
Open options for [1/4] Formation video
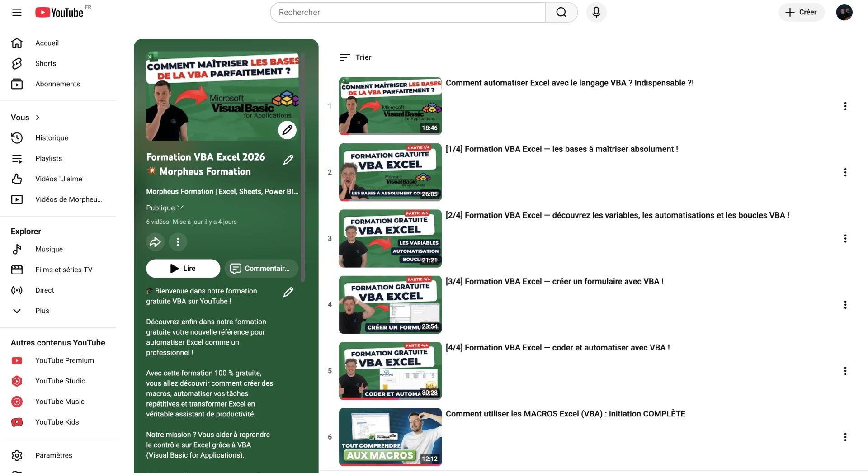(845, 172)
